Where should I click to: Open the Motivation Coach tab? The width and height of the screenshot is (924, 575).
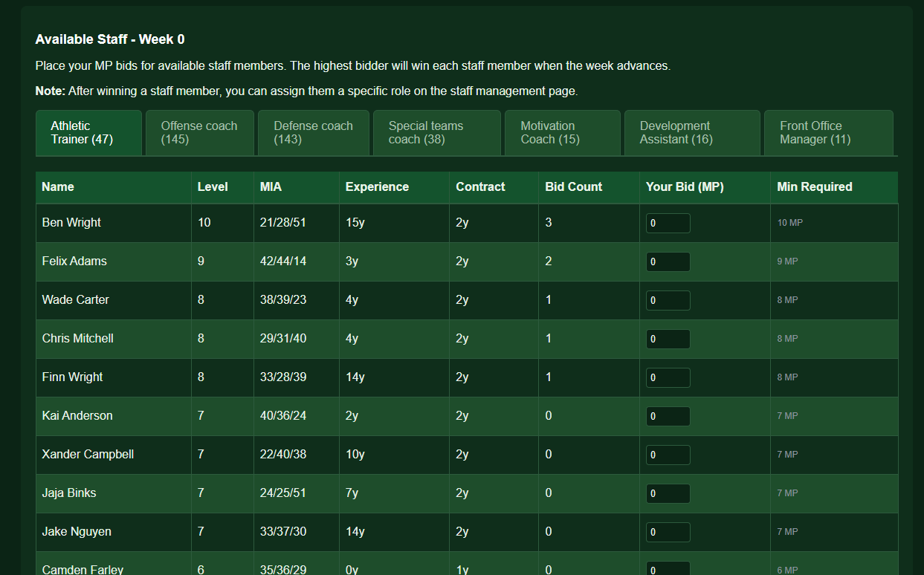click(562, 133)
